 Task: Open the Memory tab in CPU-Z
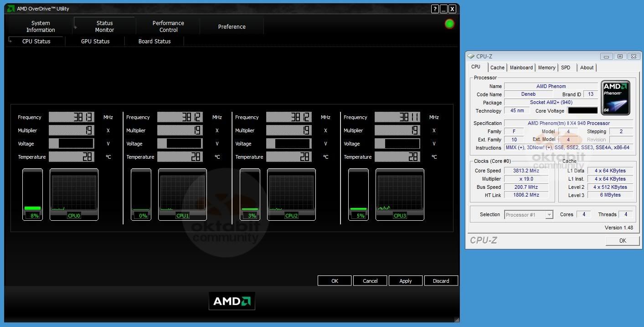coord(546,67)
